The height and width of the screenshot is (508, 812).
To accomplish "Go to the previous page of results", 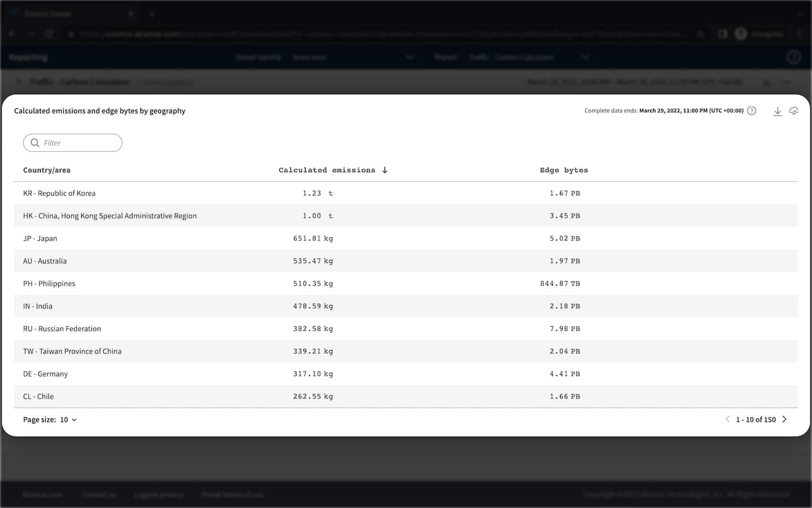I will (727, 419).
